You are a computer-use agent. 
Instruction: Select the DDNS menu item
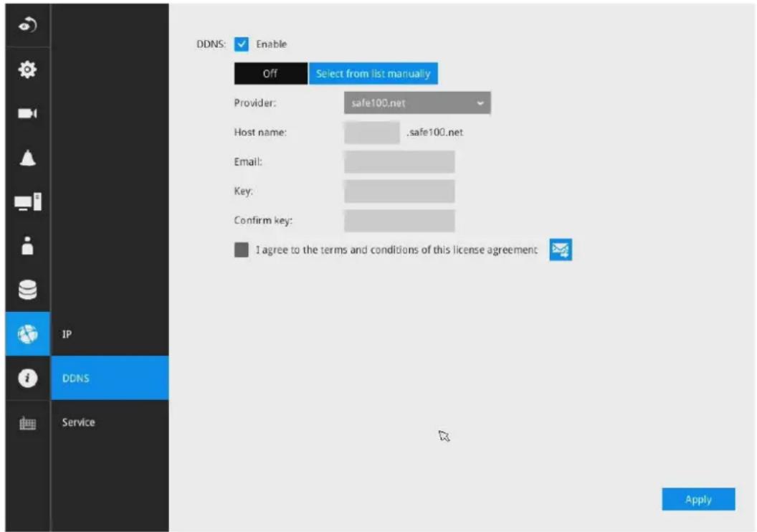pos(110,378)
